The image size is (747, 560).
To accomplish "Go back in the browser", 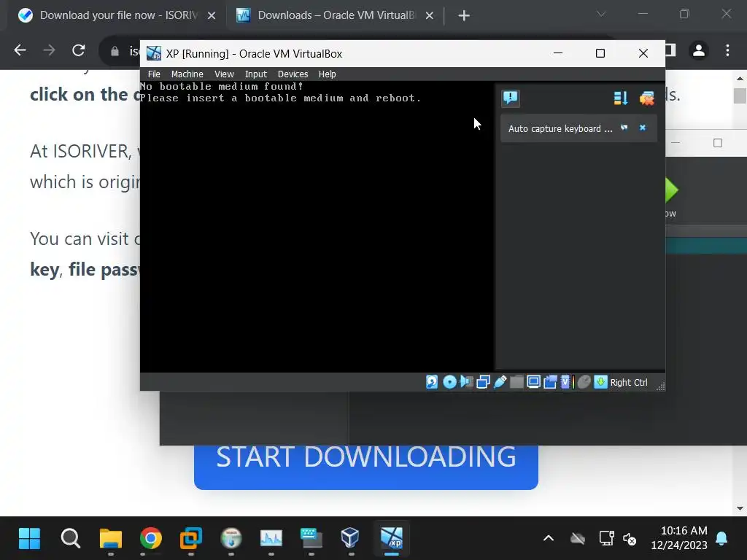I will (x=20, y=50).
